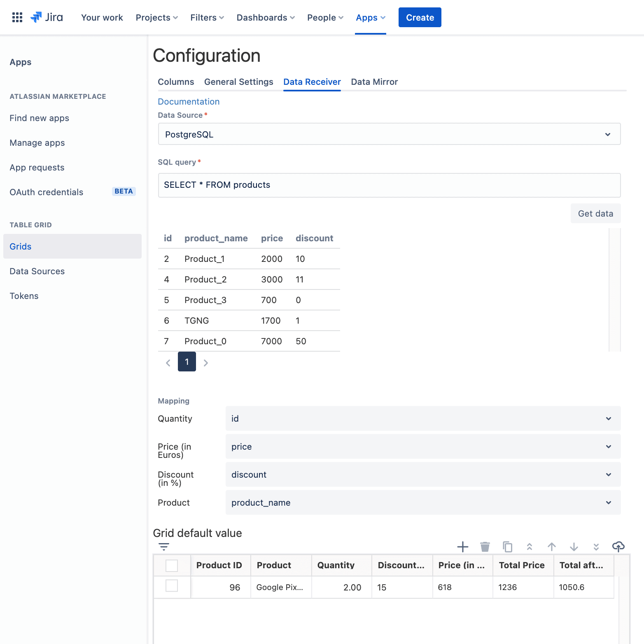Toggle the header select-all checkbox
Image resolution: width=644 pixels, height=644 pixels.
pyautogui.click(x=171, y=565)
